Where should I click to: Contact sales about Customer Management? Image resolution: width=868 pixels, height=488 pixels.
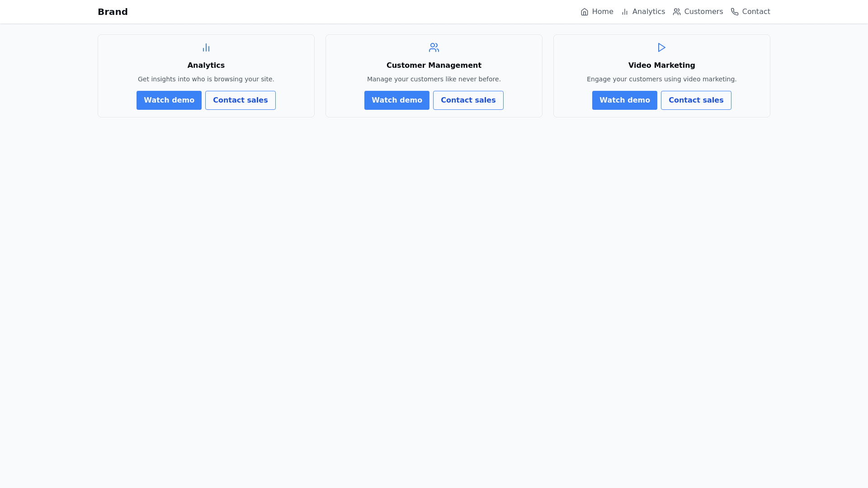[468, 100]
